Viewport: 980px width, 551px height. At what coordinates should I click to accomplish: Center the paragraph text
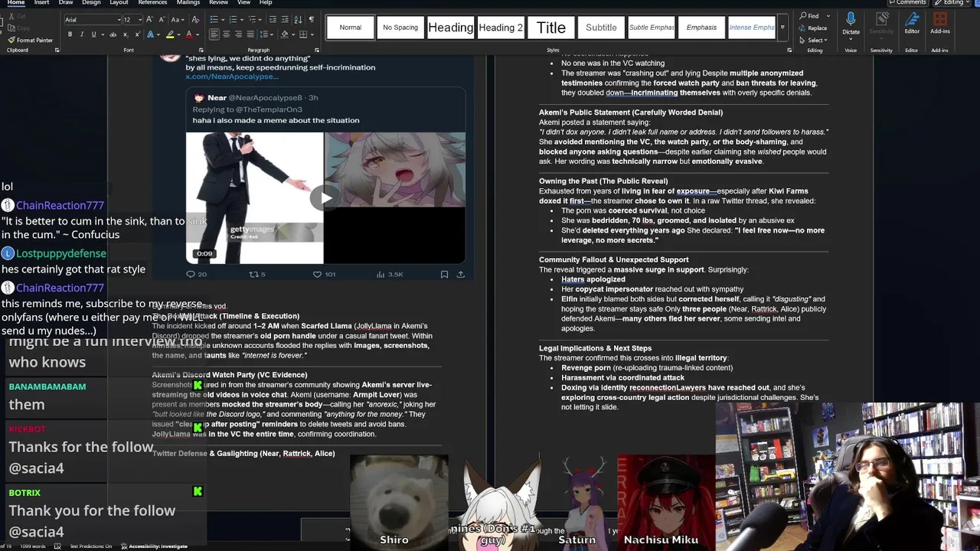click(x=227, y=34)
